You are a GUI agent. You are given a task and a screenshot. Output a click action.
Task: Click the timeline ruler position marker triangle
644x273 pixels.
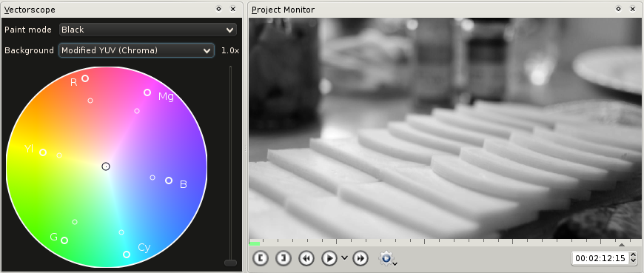click(x=622, y=245)
